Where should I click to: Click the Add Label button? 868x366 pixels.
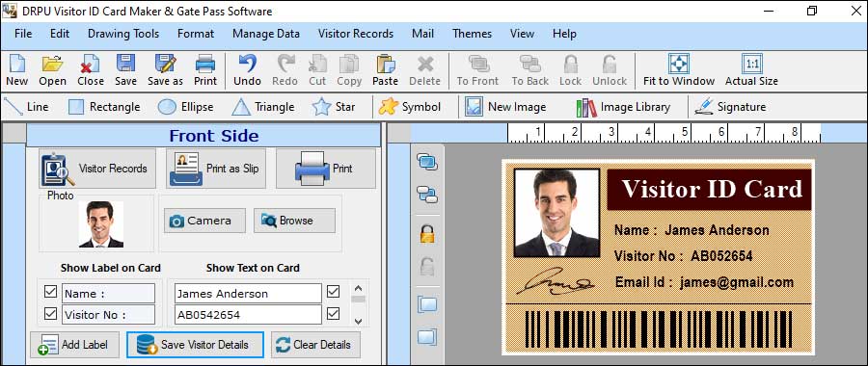tap(74, 345)
